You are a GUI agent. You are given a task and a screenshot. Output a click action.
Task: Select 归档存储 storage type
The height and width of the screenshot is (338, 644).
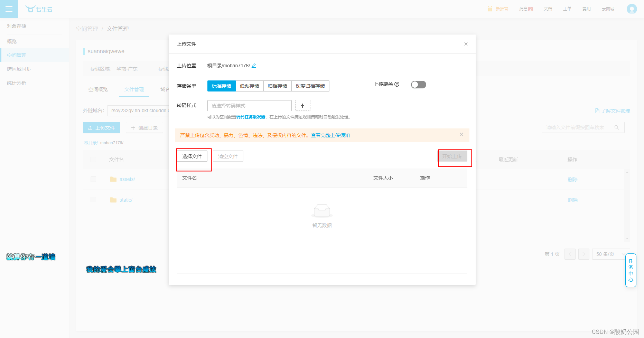tap(278, 86)
